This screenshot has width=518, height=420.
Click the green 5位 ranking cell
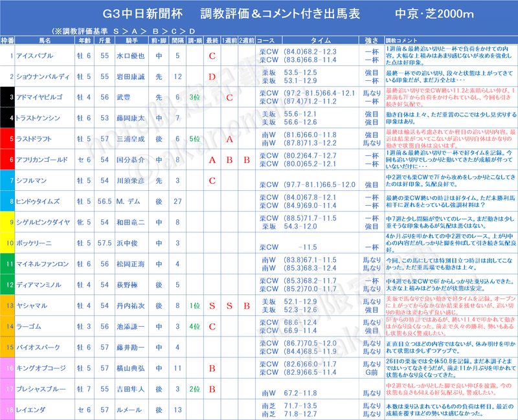click(195, 139)
